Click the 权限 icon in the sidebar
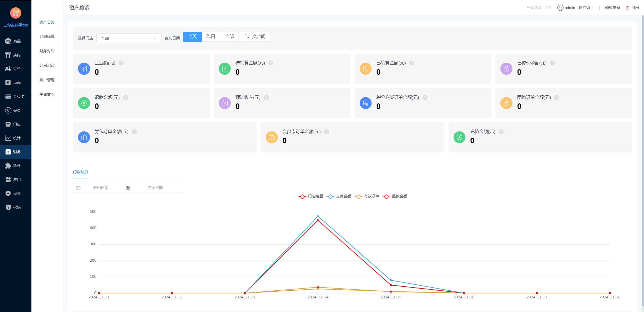Viewport: 644px width, 312px height. (16, 207)
